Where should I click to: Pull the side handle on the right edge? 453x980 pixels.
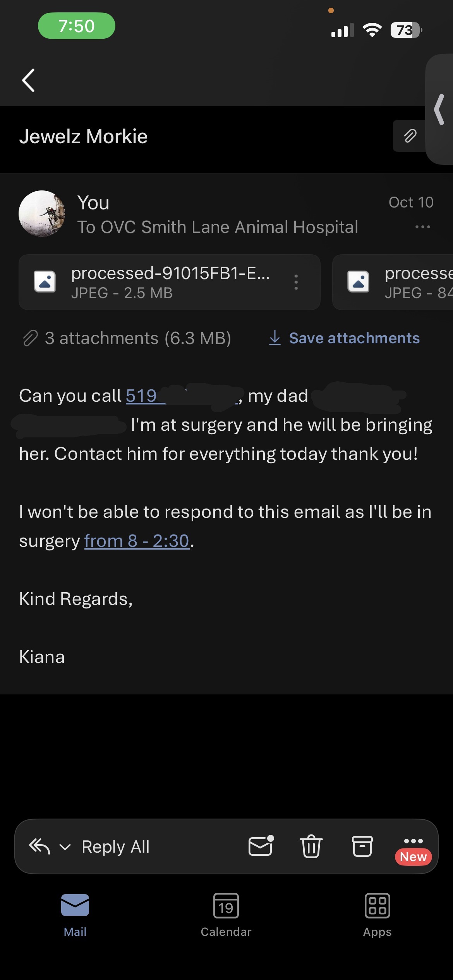tap(439, 110)
